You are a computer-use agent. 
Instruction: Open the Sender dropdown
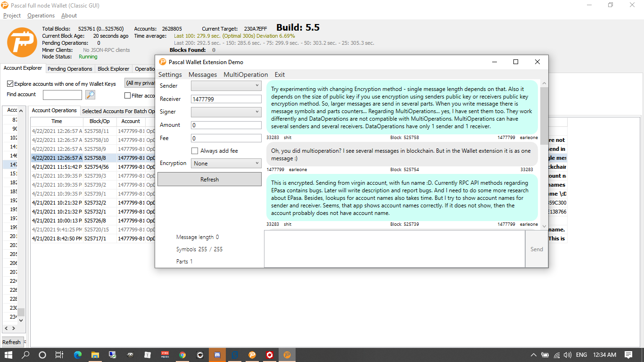226,85
